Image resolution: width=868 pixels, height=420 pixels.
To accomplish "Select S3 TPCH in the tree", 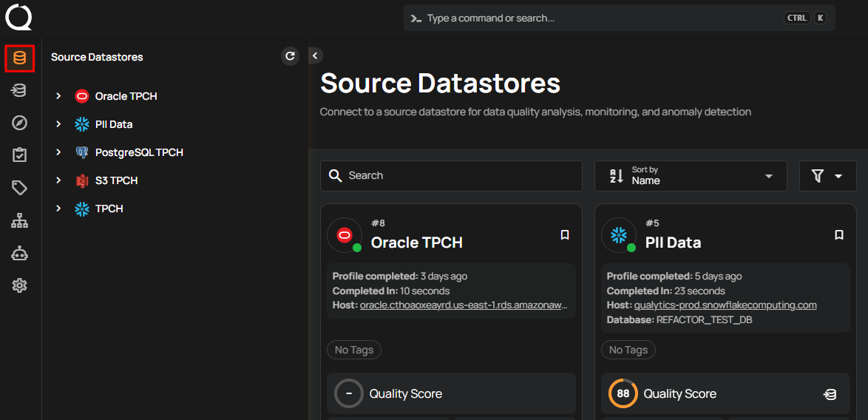I will 116,180.
